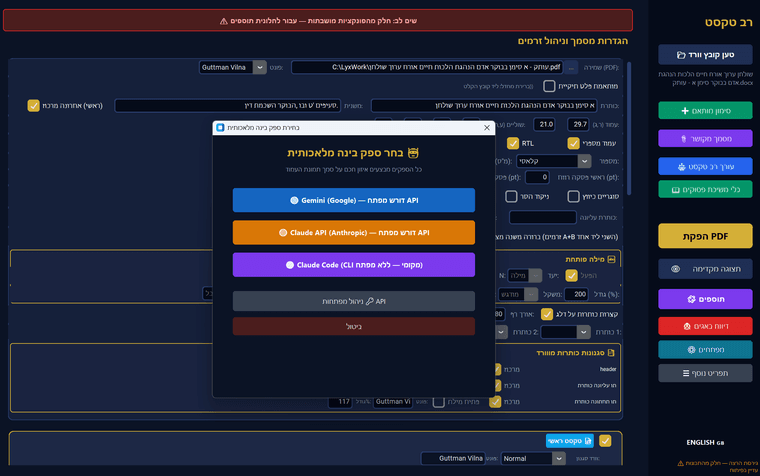
Task: Click the eye icon for preview
Action: (x=675, y=269)
